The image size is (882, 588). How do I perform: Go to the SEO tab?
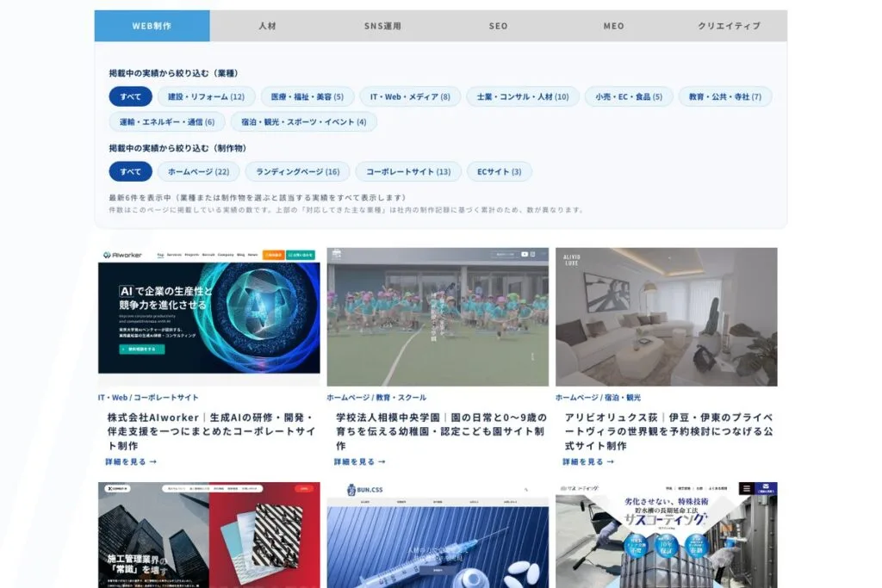coord(499,26)
